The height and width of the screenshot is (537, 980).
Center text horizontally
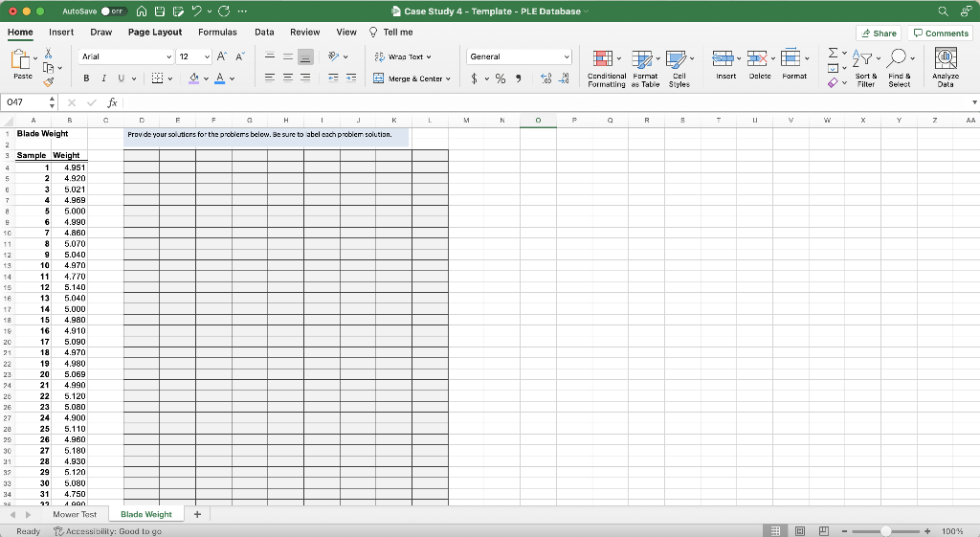[287, 78]
